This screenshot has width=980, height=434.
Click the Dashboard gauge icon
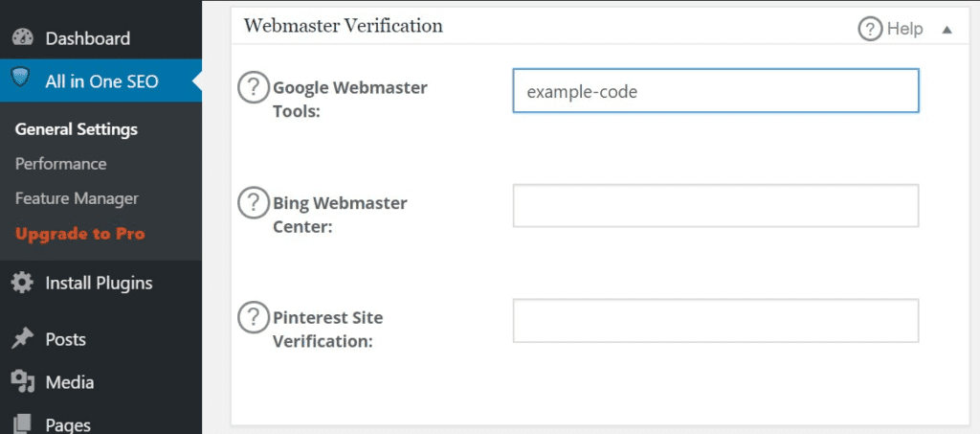[23, 37]
